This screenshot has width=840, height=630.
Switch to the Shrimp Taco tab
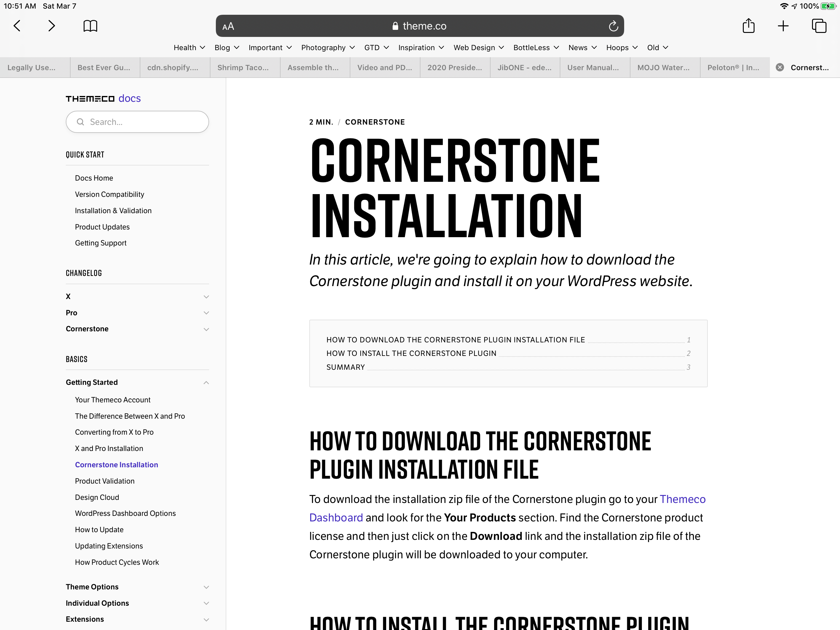[245, 67]
